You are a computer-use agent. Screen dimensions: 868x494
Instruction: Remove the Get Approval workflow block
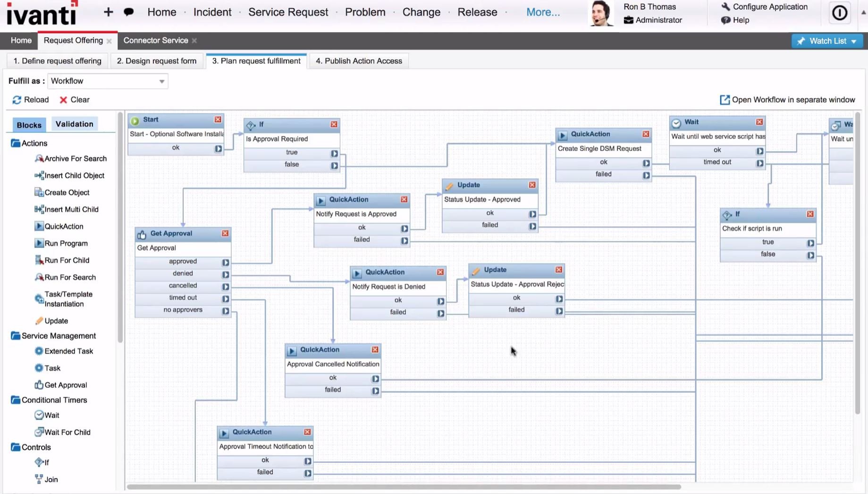225,233
